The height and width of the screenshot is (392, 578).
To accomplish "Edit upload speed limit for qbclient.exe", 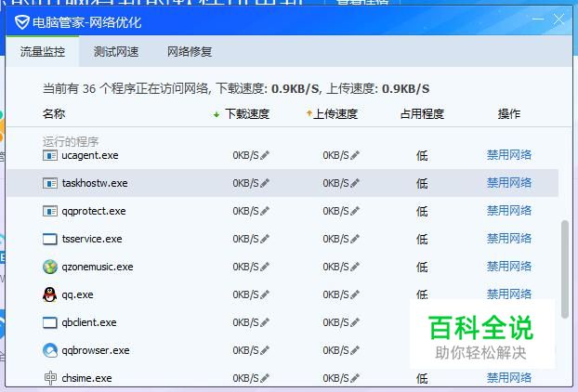I will click(x=355, y=322).
